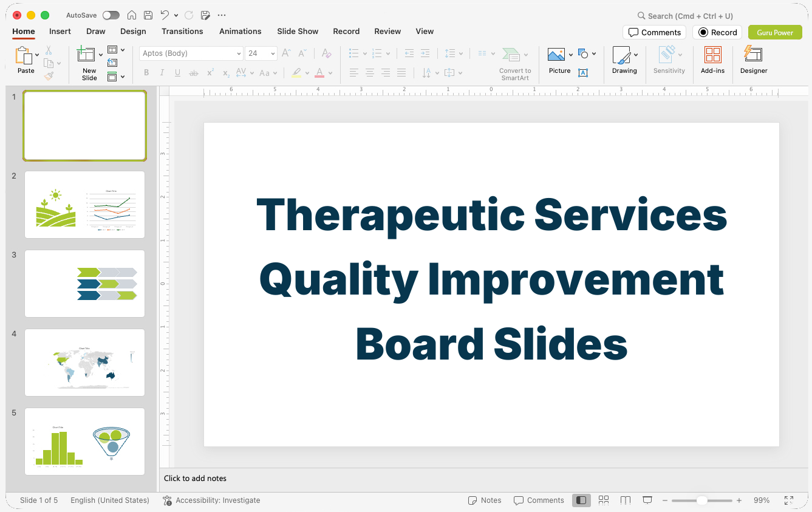812x512 pixels.
Task: Toggle Strikethrough formatting
Action: pos(194,73)
